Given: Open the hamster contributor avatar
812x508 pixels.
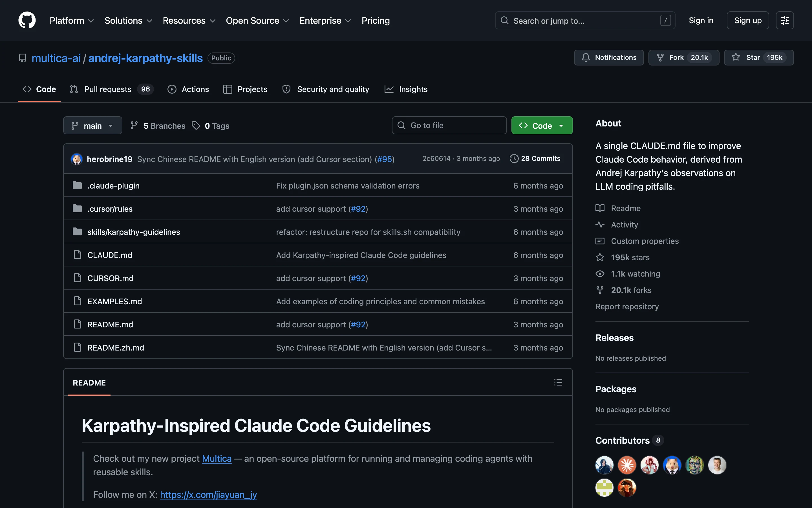Looking at the screenshot, I should tap(672, 465).
